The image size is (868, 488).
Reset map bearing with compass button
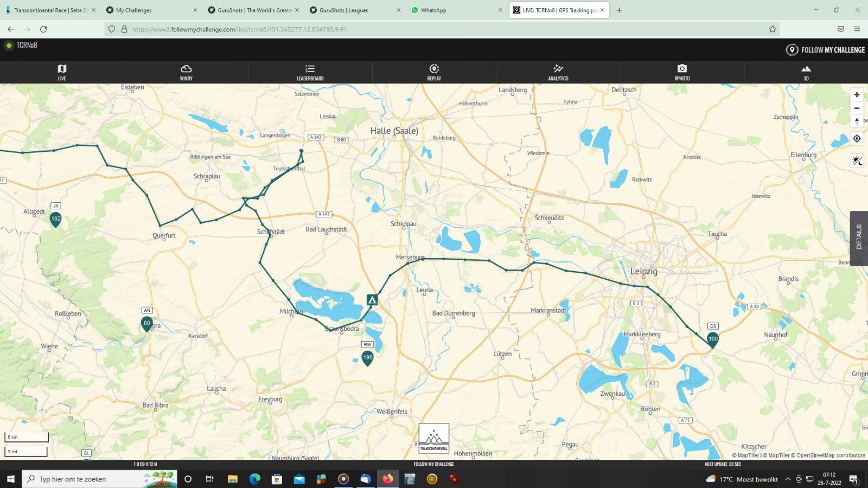click(x=857, y=121)
